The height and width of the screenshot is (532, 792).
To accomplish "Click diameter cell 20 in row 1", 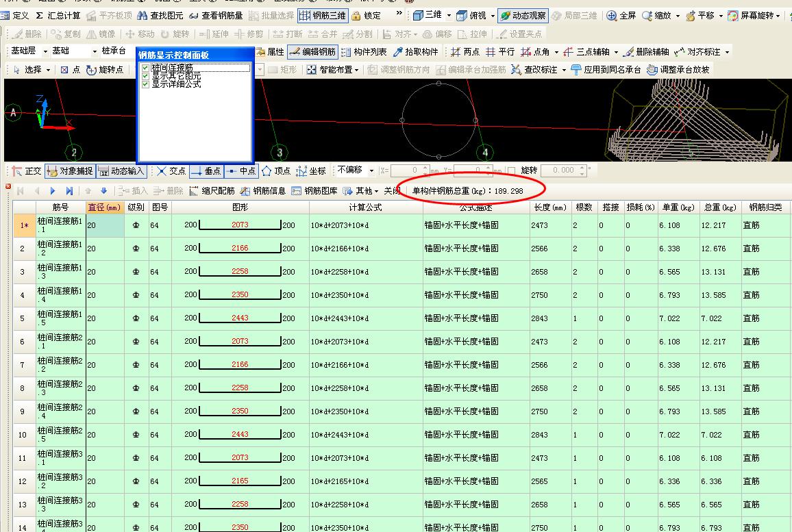I will (105, 226).
